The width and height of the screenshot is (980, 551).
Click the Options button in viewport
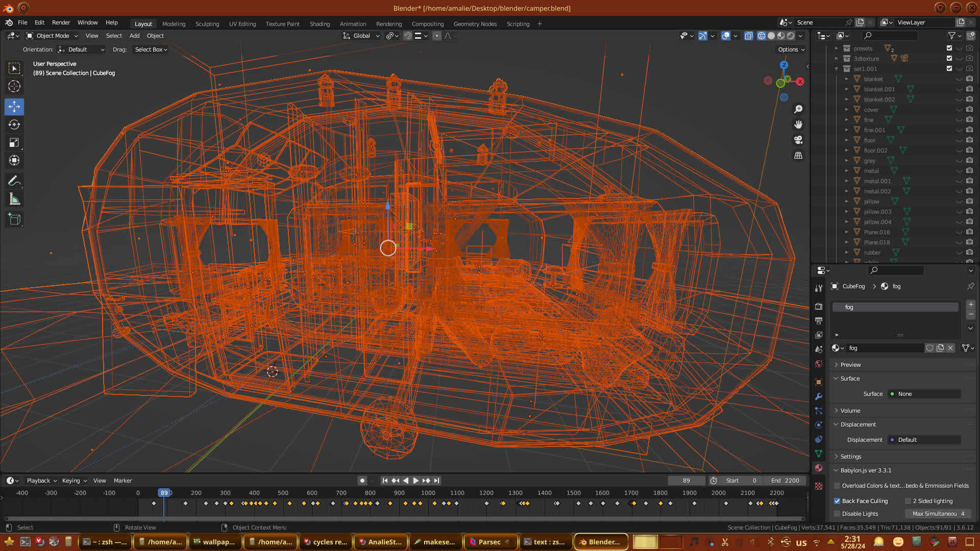[x=791, y=49]
